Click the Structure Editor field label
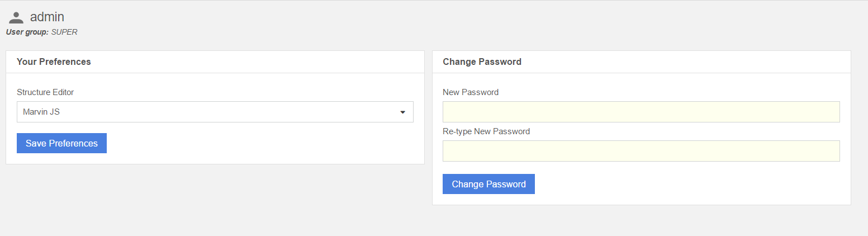 coord(45,92)
